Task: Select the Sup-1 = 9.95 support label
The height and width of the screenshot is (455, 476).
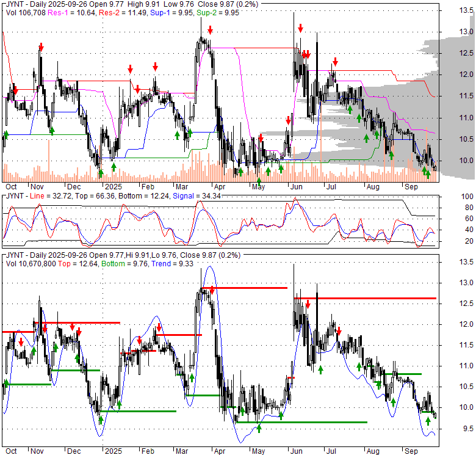Action: click(x=171, y=13)
